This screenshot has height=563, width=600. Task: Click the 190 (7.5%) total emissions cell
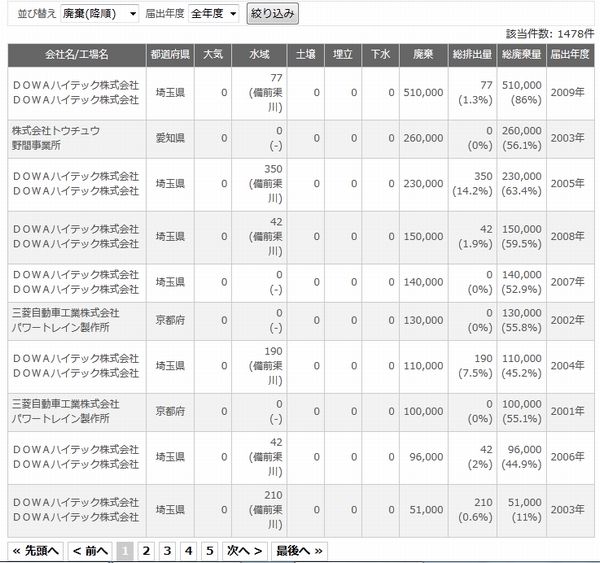point(472,366)
